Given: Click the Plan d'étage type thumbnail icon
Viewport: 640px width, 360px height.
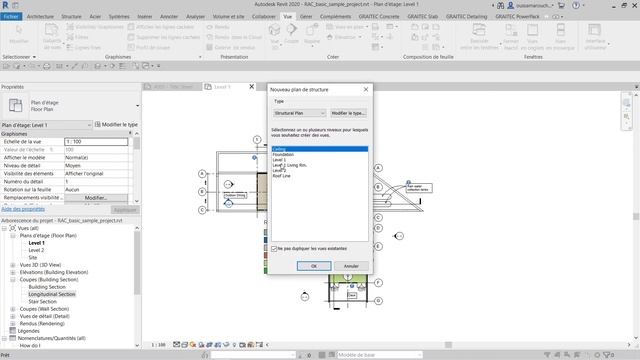Looking at the screenshot, I should [x=16, y=105].
